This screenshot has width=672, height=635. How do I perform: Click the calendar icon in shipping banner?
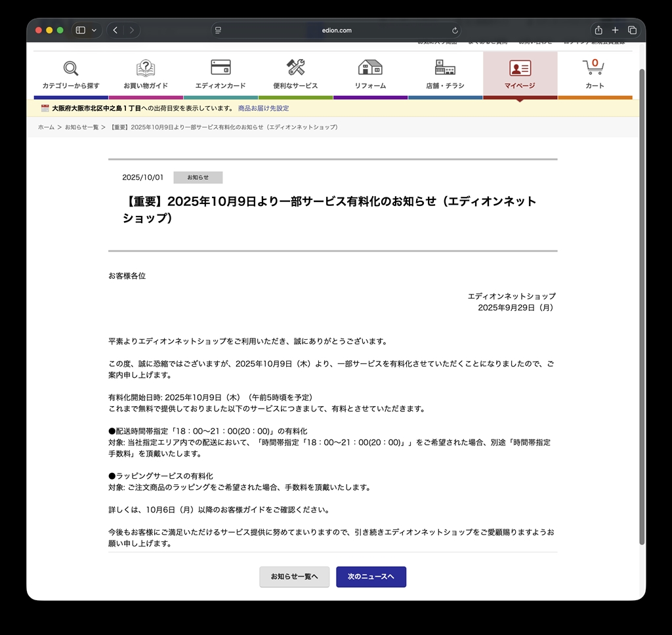[45, 108]
